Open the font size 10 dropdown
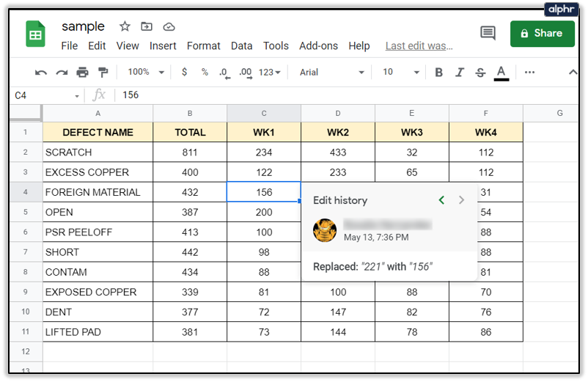This screenshot has width=588, height=382. (x=400, y=73)
